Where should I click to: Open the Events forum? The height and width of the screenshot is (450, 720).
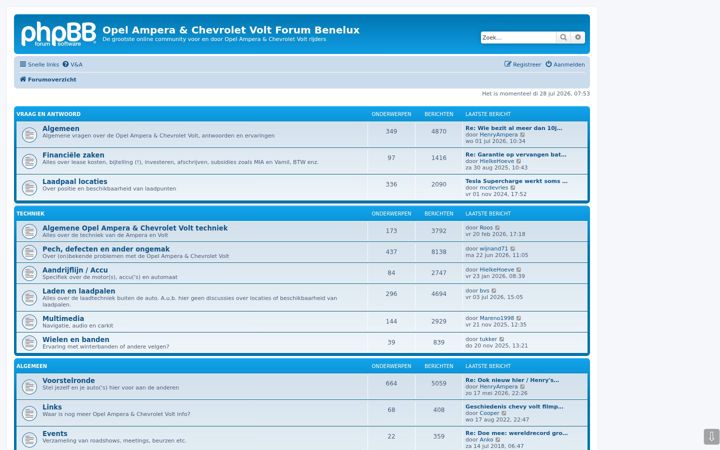click(x=55, y=434)
